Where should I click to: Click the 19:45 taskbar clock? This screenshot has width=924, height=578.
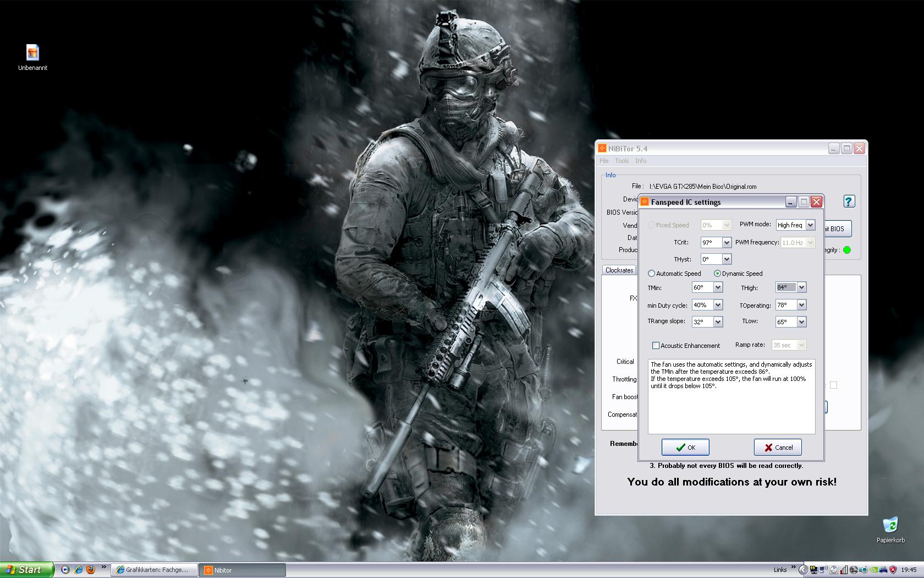pos(909,570)
